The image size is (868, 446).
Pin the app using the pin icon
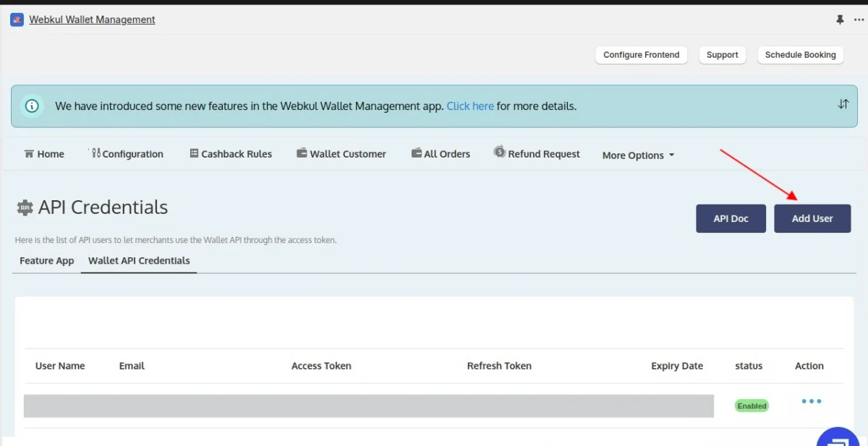click(x=840, y=20)
